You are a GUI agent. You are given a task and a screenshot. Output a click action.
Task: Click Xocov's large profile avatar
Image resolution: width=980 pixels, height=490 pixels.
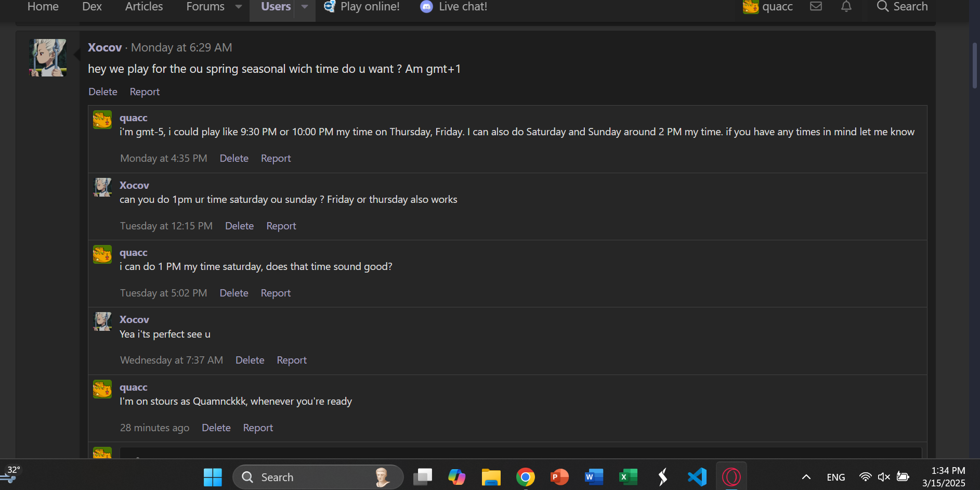tap(48, 58)
